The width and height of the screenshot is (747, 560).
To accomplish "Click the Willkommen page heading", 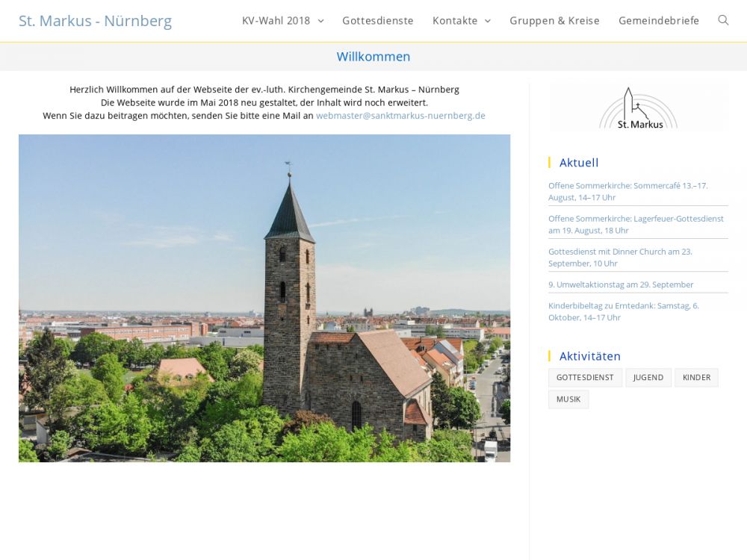I will click(373, 57).
